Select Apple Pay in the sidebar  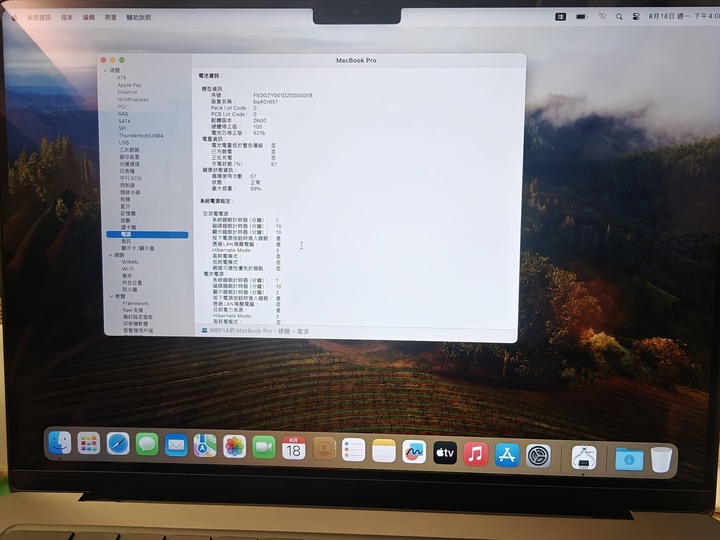[x=129, y=85]
